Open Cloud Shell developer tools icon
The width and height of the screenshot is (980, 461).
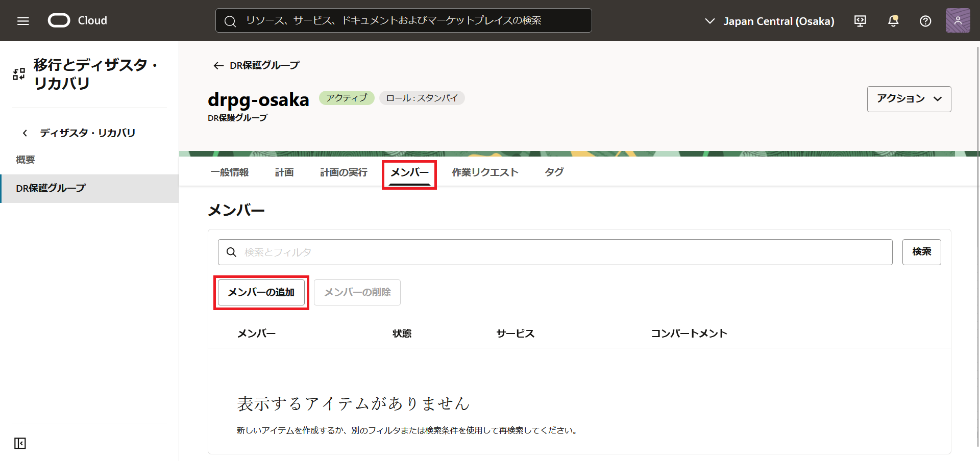pos(860,21)
